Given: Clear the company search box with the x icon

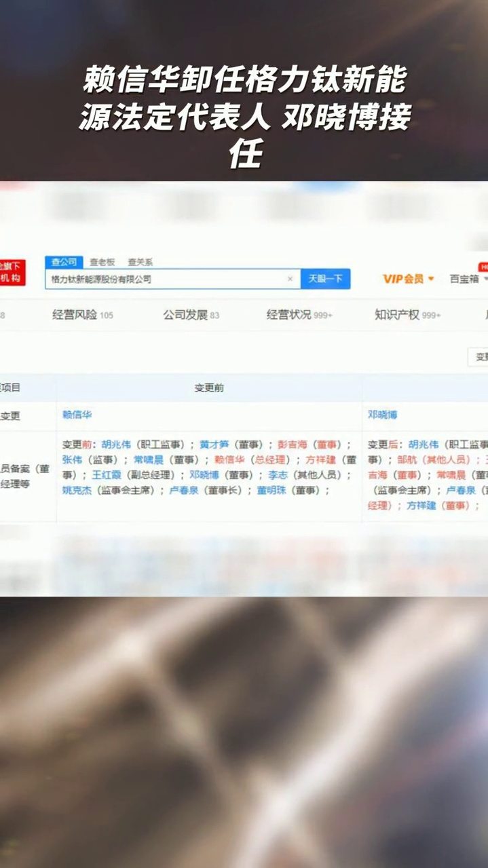Looking at the screenshot, I should tap(290, 279).
